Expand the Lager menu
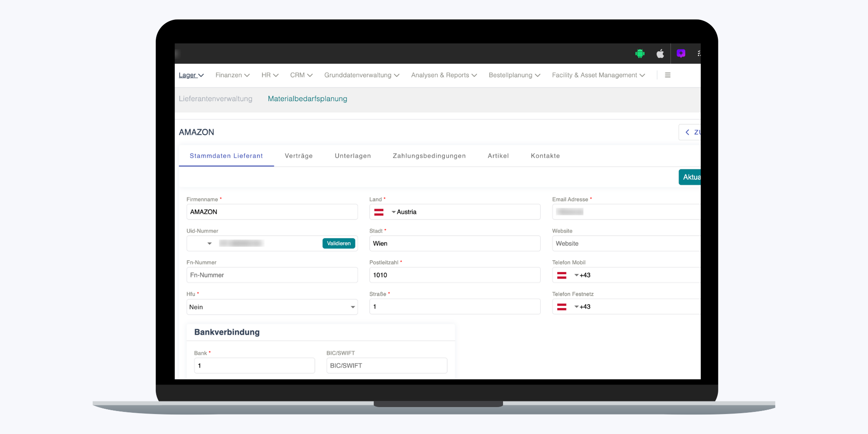Image resolution: width=868 pixels, height=434 pixels. 191,75
